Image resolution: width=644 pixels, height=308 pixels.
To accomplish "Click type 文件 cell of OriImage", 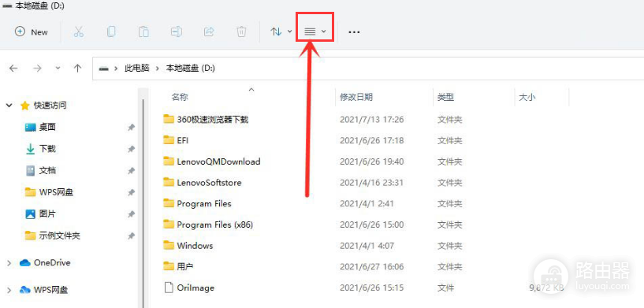I will point(445,288).
